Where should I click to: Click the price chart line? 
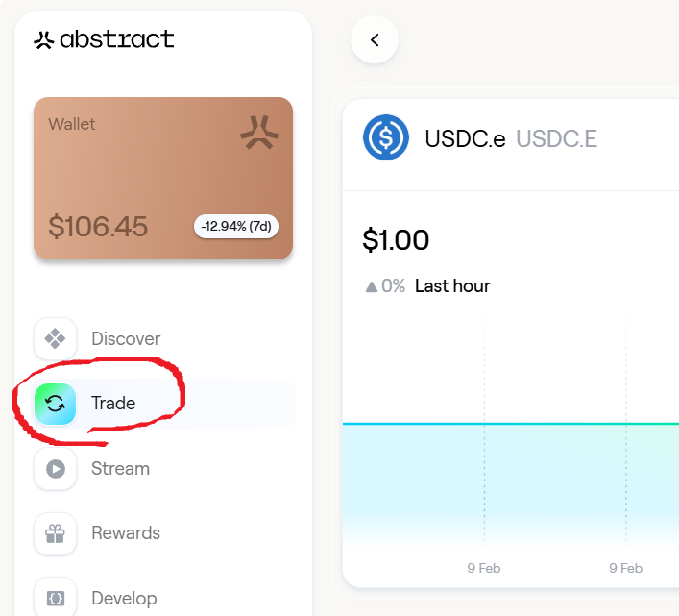point(511,423)
